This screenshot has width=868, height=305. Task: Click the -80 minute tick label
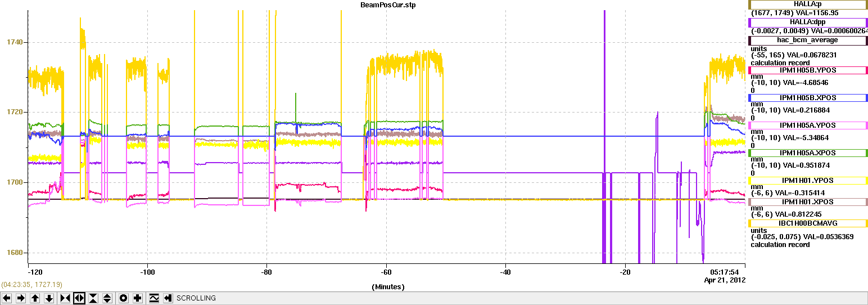[266, 272]
